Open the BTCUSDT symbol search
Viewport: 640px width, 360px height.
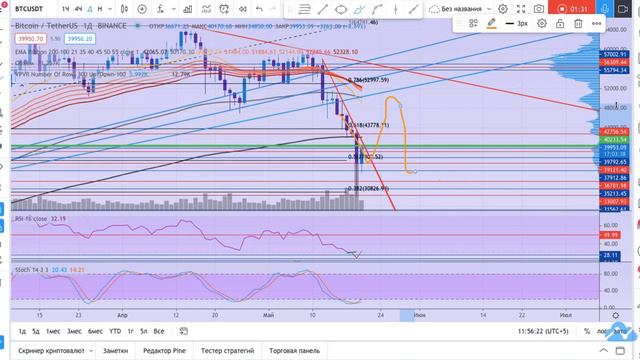click(29, 9)
